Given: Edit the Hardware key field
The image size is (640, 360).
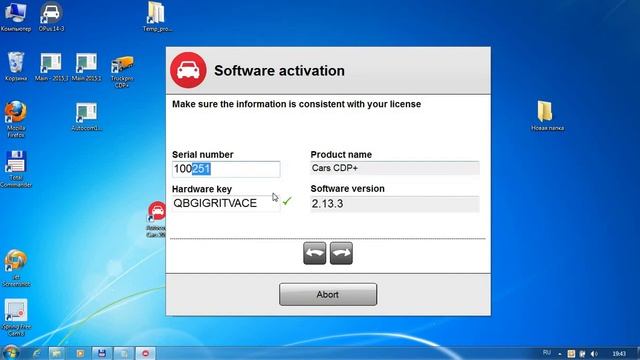Looking at the screenshot, I should point(226,203).
